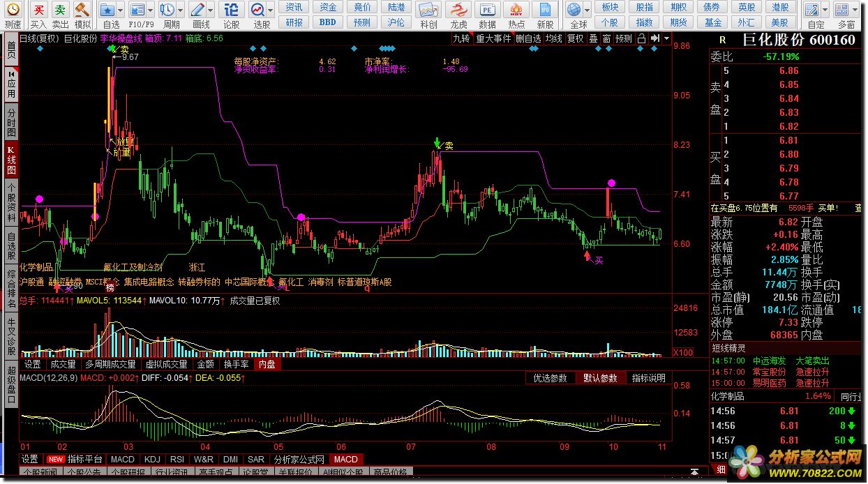
Task: Open the 个股资料 sidebar tab
Action: tap(10, 203)
